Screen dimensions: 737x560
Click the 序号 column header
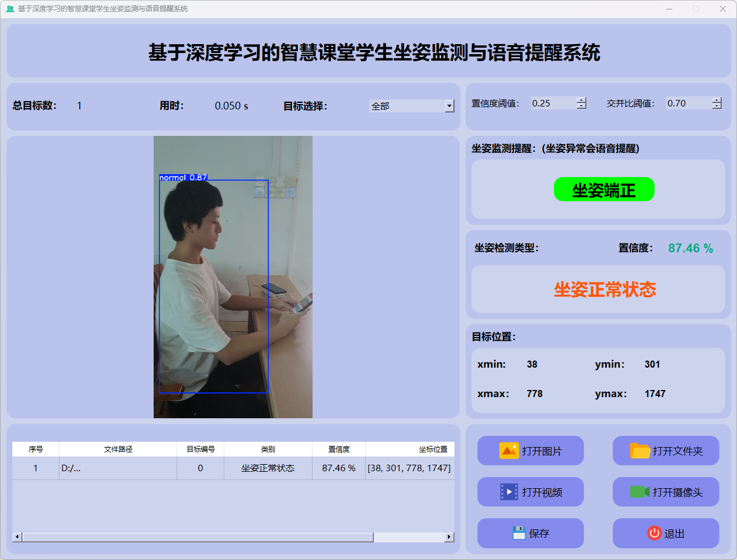[36, 449]
